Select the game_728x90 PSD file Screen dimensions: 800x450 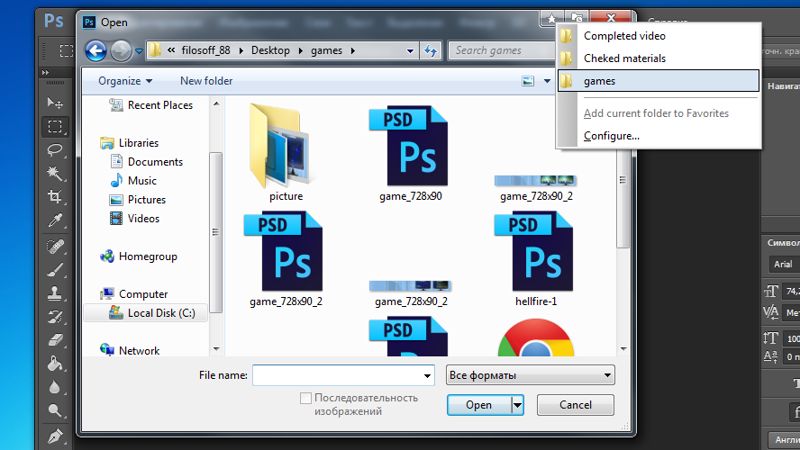pyautogui.click(x=409, y=147)
